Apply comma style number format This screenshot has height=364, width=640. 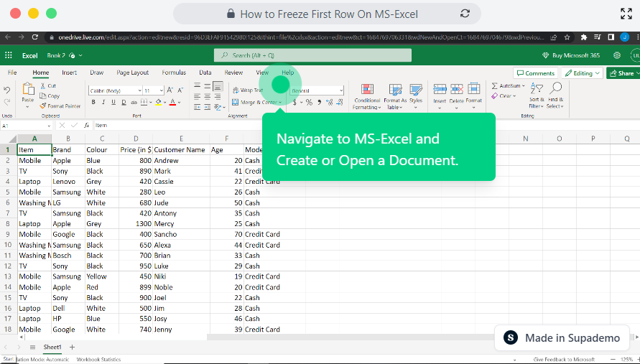click(319, 103)
